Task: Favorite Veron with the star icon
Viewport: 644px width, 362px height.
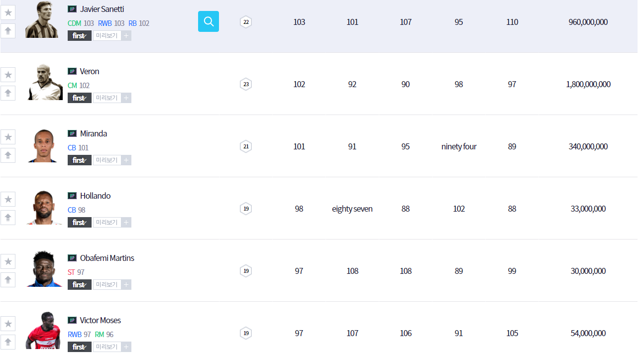Action: click(8, 75)
